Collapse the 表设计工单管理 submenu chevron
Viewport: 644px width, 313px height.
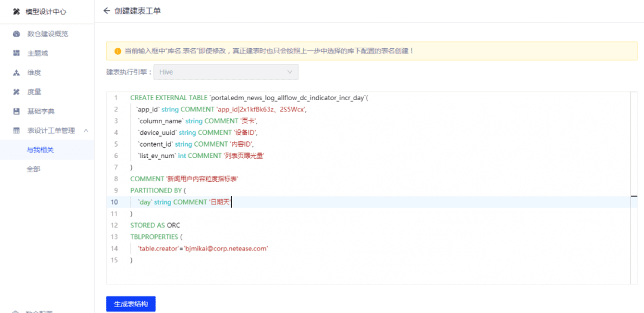click(x=86, y=131)
